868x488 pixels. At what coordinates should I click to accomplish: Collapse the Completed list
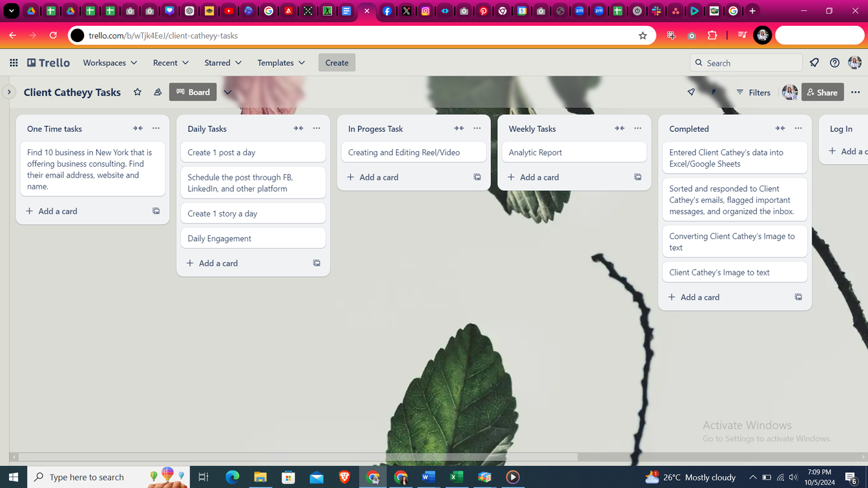point(780,129)
